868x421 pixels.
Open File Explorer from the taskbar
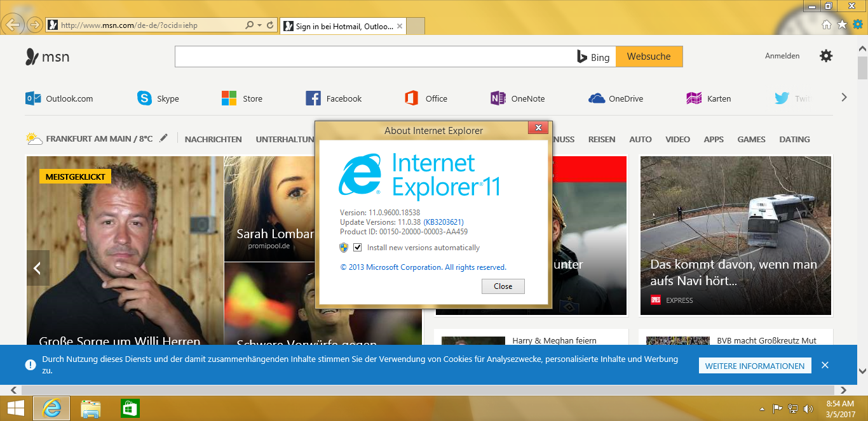pyautogui.click(x=91, y=408)
